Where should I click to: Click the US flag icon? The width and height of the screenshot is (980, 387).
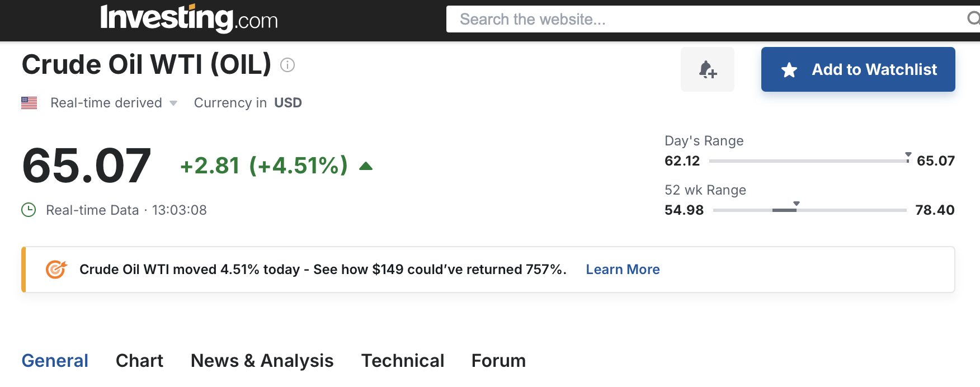pyautogui.click(x=29, y=103)
